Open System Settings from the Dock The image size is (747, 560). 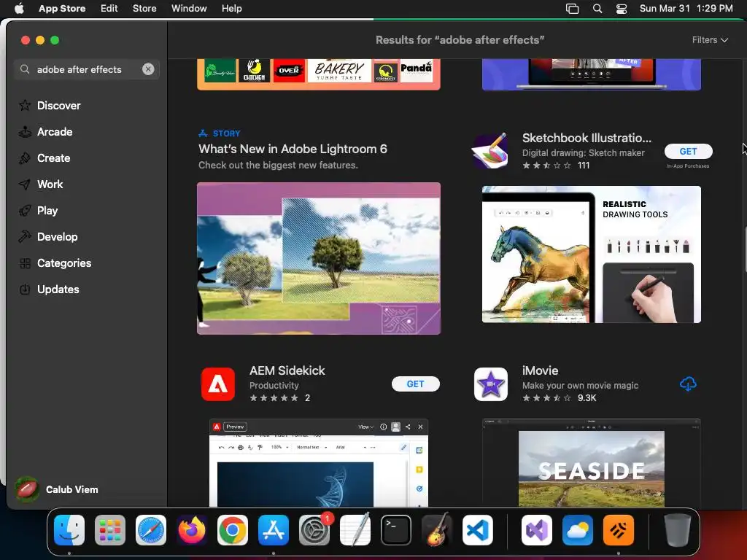coord(314,530)
